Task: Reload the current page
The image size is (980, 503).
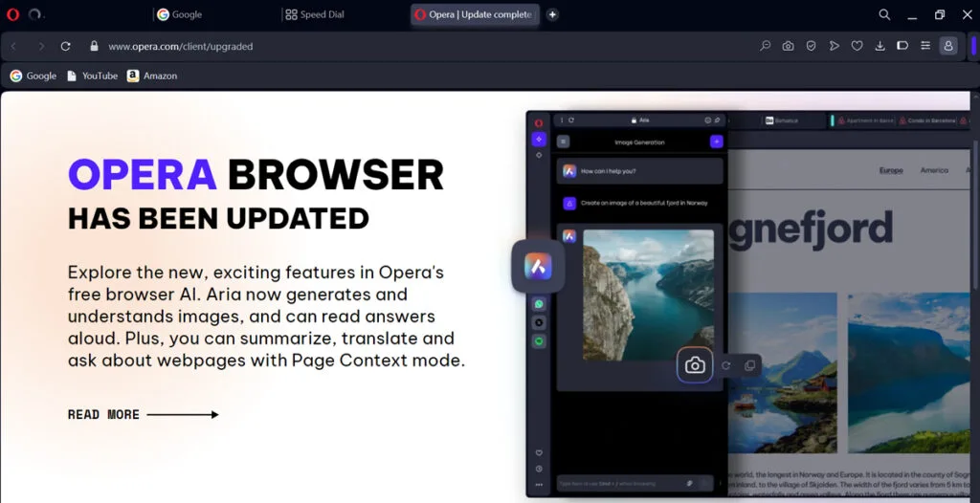Action: tap(66, 46)
